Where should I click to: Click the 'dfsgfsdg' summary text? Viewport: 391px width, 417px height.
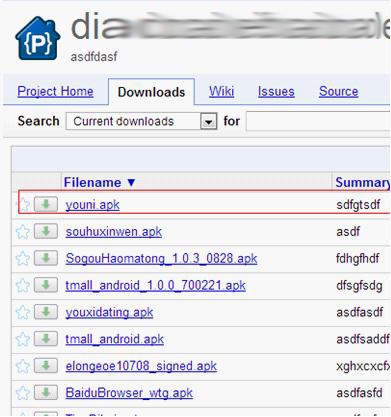(359, 286)
